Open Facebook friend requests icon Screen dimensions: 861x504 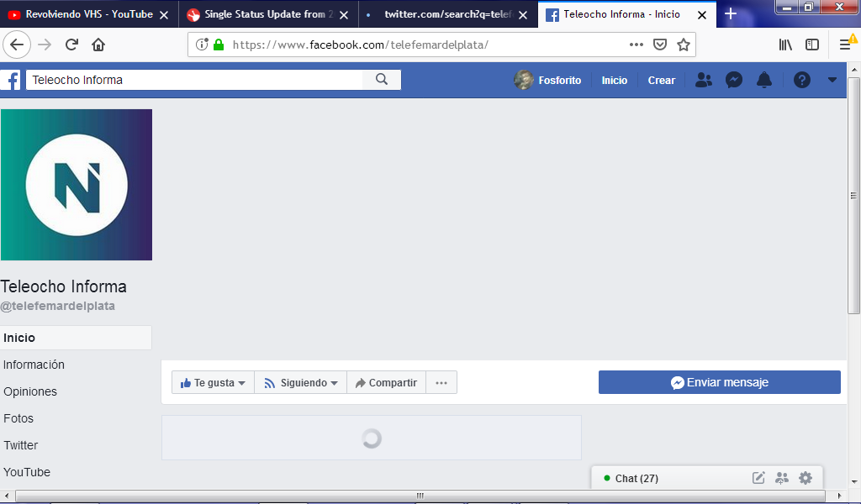click(704, 80)
